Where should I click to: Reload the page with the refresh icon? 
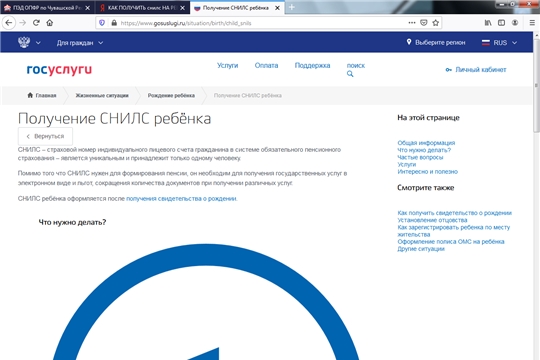pos(36,23)
